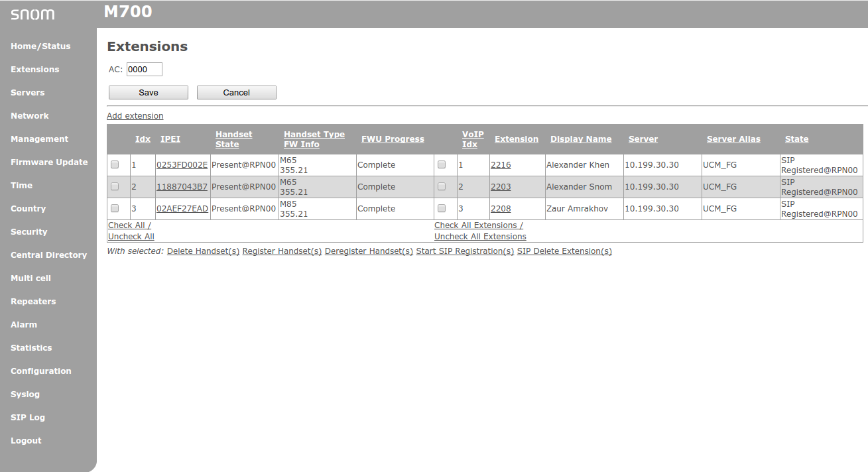Check extension checkbox for 2208
The width and height of the screenshot is (868, 476).
[442, 208]
